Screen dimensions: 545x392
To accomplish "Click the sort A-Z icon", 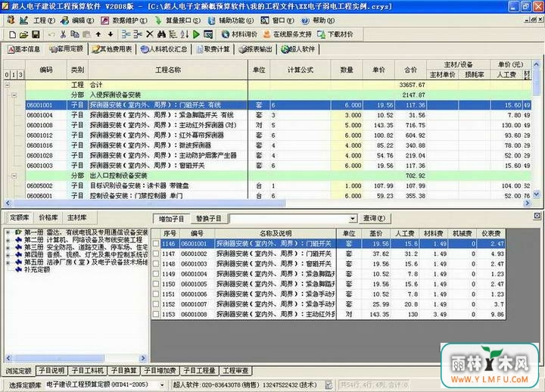I will pyautogui.click(x=185, y=34).
